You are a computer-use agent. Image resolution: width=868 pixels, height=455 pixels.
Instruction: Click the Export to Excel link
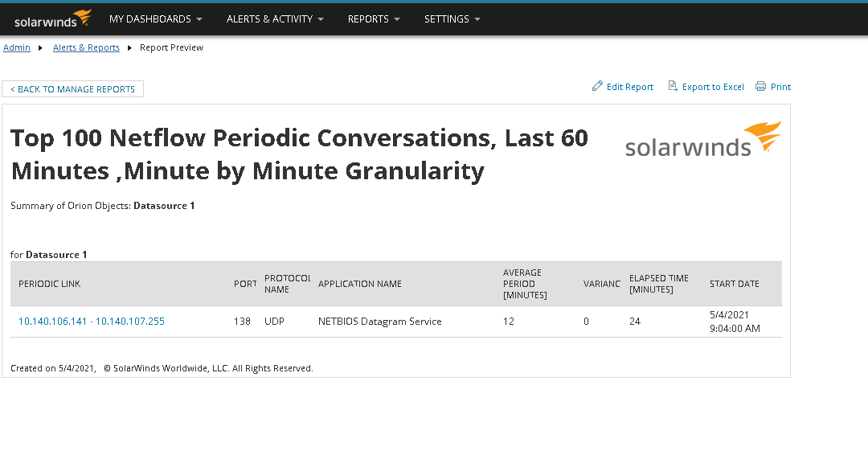click(x=713, y=87)
